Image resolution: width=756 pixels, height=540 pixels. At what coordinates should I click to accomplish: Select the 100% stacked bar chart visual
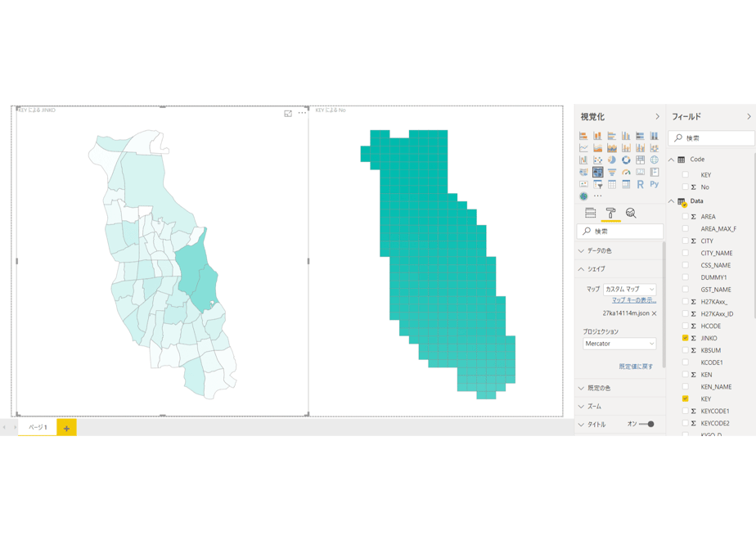pyautogui.click(x=640, y=136)
